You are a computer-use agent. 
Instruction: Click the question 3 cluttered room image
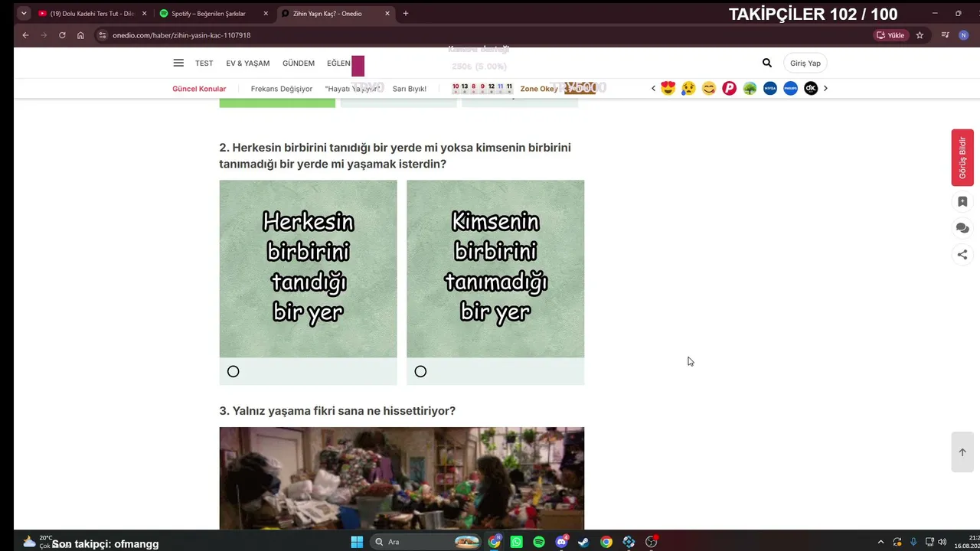pos(402,478)
